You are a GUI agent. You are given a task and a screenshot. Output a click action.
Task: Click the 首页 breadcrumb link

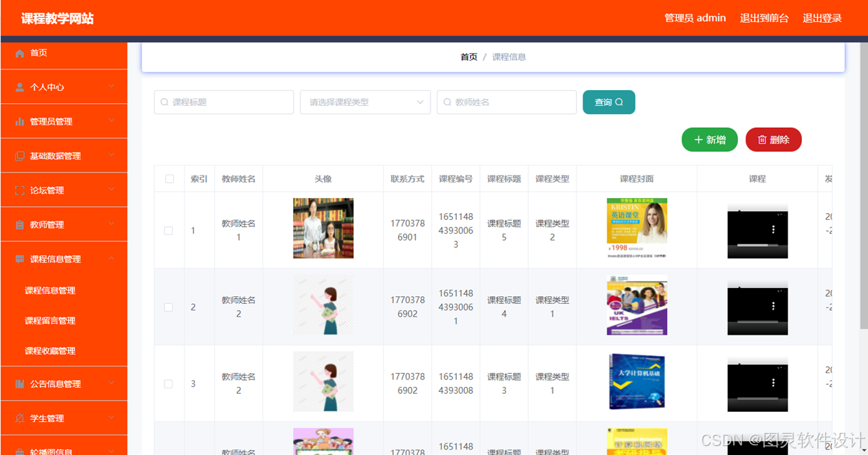tap(469, 57)
